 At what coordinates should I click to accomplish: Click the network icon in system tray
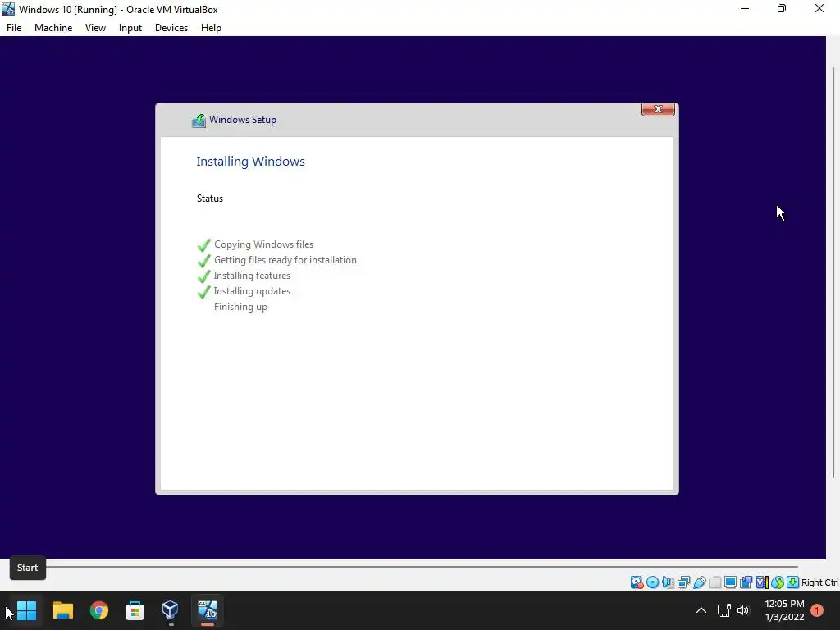click(724, 610)
